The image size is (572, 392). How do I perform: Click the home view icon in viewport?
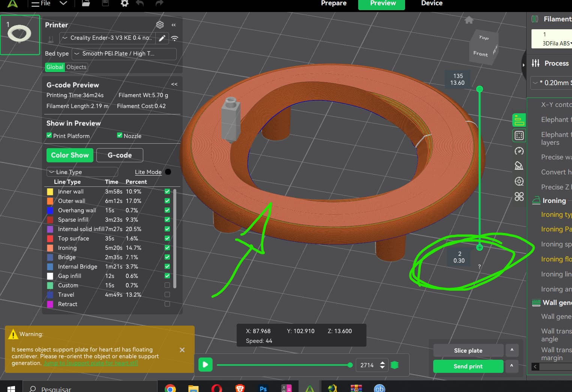tap(468, 20)
